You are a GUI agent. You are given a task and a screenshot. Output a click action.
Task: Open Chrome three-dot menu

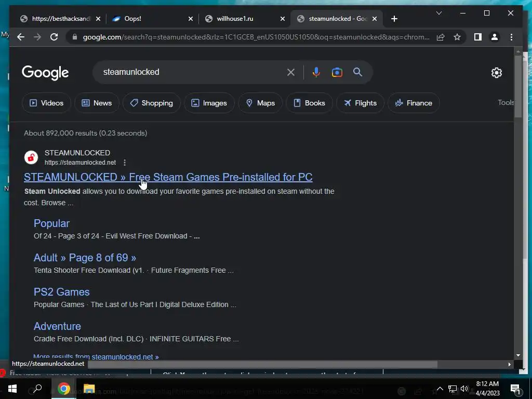tap(511, 37)
